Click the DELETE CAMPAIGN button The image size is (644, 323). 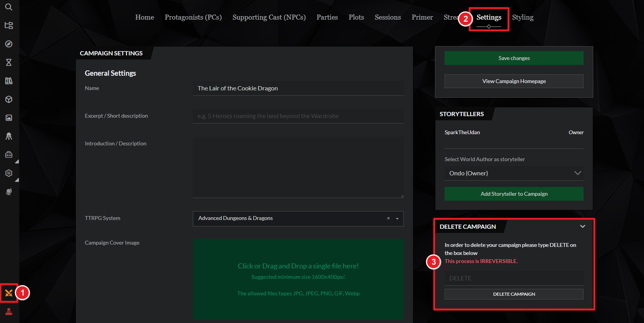click(514, 294)
